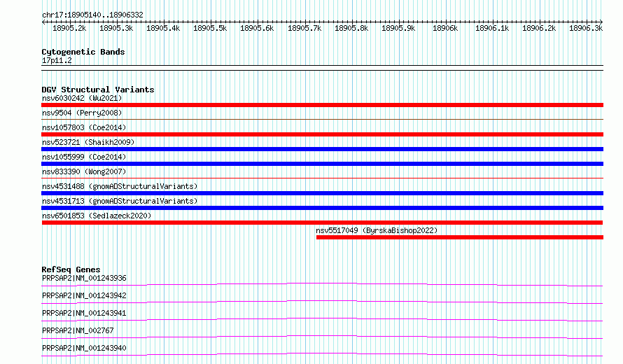
Task: Open nsv4531488 gnomAD variant label
Action: coord(120,186)
